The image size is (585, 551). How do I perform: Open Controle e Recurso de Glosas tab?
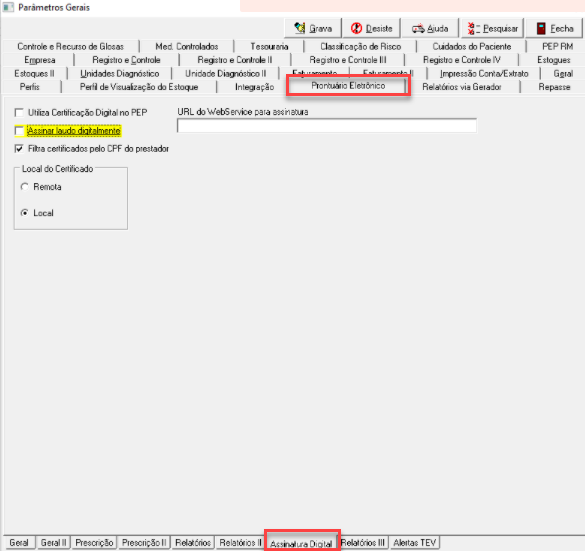click(x=70, y=47)
